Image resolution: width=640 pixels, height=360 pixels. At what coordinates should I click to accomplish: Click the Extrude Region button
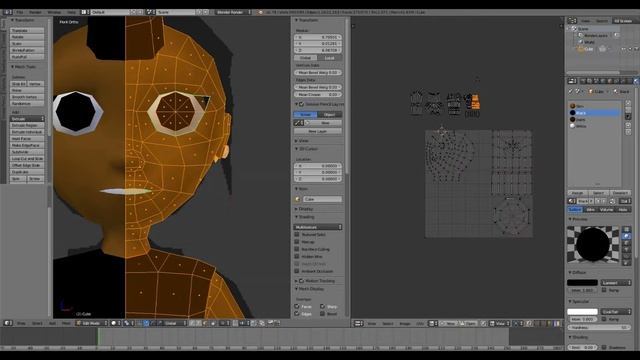point(27,125)
